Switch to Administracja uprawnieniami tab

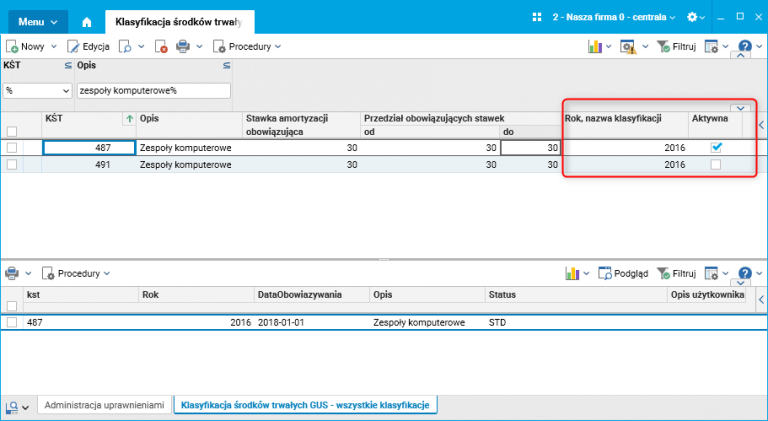pyautogui.click(x=104, y=405)
